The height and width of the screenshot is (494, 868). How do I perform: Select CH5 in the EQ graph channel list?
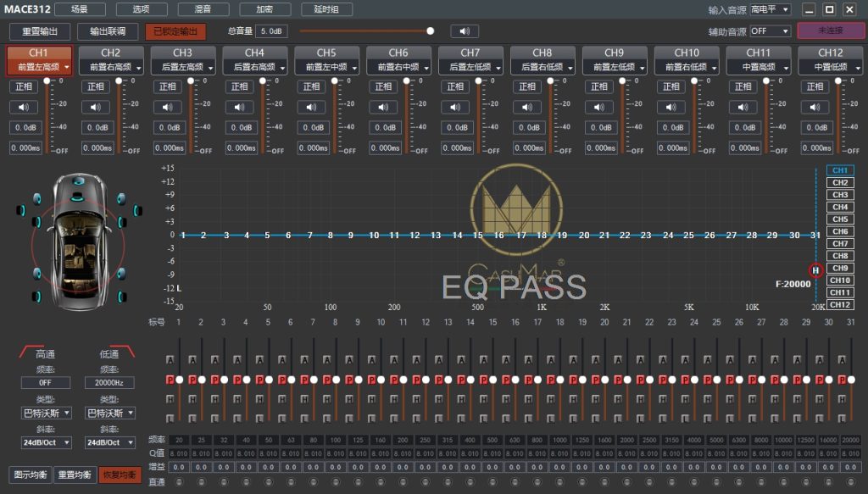click(x=840, y=219)
